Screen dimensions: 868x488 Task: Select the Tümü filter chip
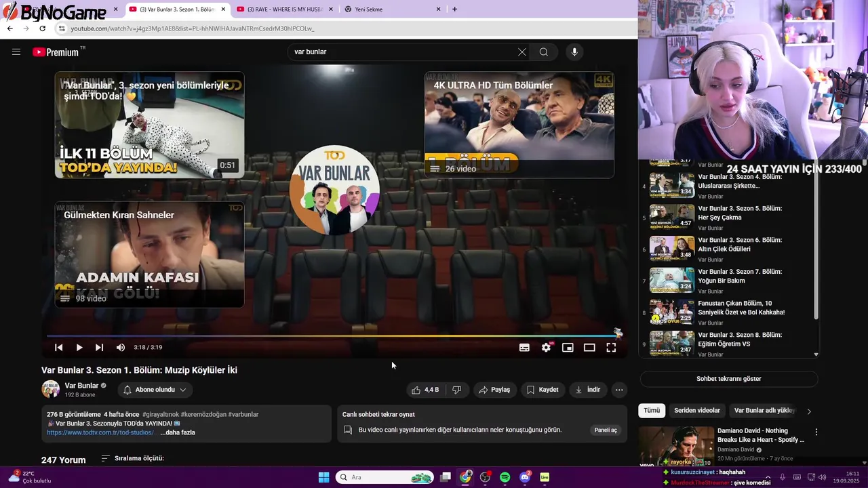(x=652, y=411)
